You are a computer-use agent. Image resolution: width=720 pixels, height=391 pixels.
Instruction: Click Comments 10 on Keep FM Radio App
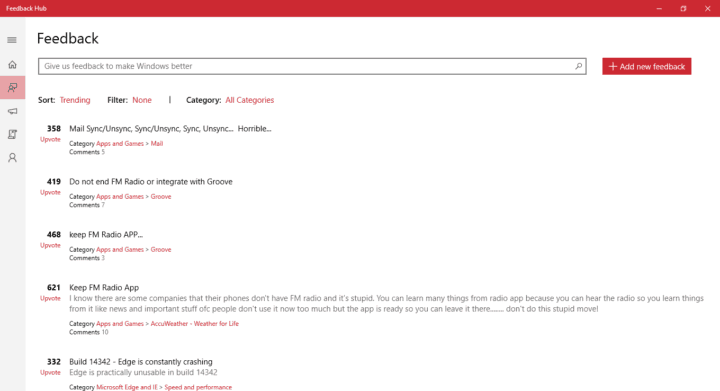pos(89,332)
